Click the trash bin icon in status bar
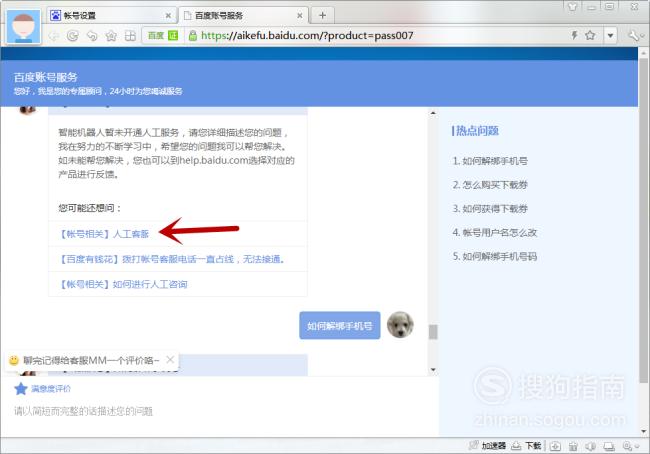The width and height of the screenshot is (650, 454). click(573, 446)
